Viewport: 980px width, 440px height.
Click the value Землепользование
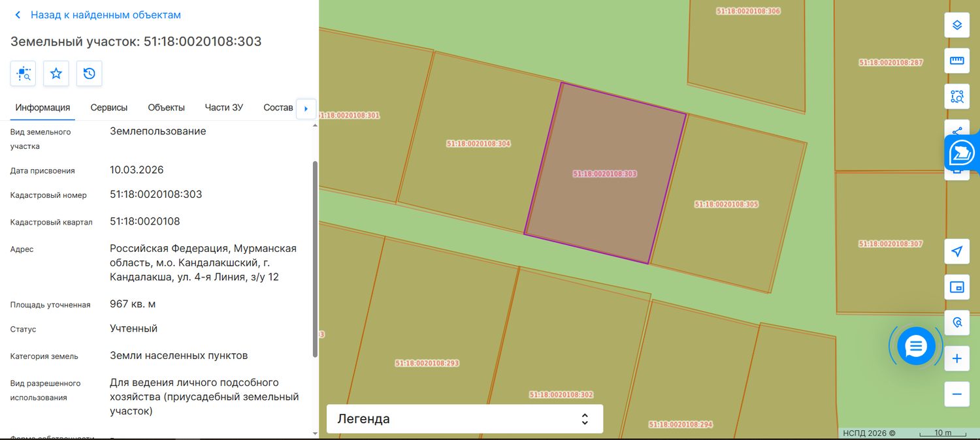pyautogui.click(x=157, y=131)
